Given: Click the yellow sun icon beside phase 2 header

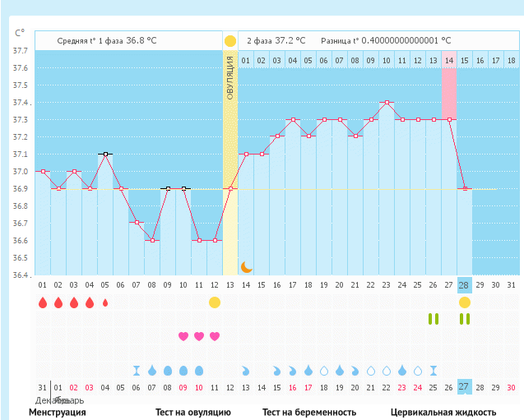Looking at the screenshot, I should pos(230,40).
